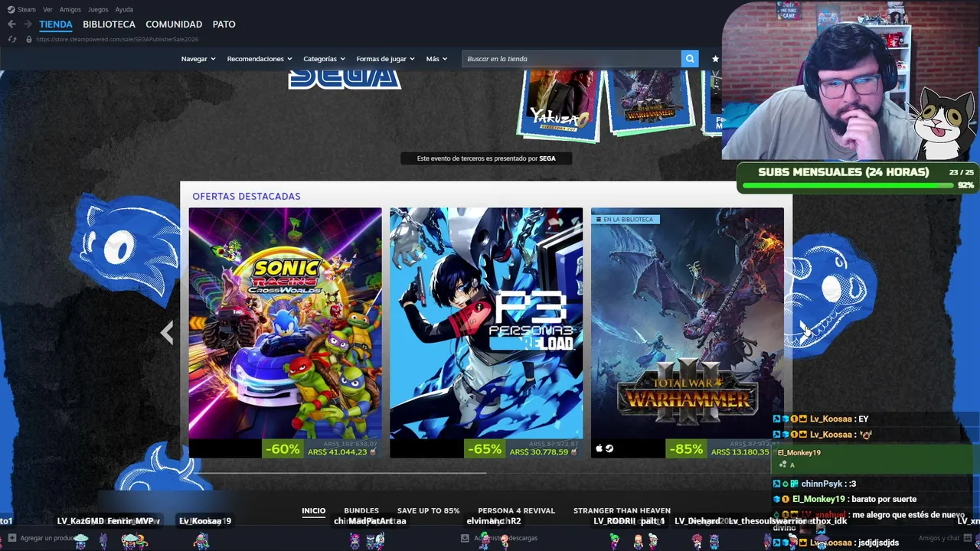
Task: Switch to the BIBLIOTECA tab
Action: tap(109, 24)
